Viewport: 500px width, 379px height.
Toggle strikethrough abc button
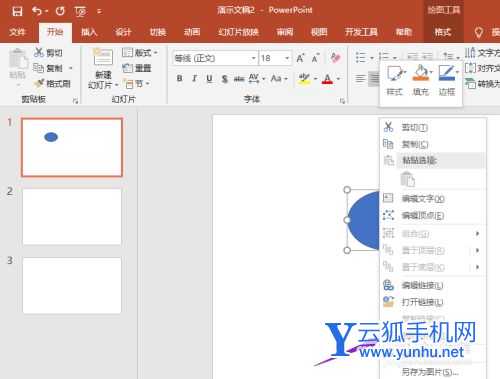(x=239, y=79)
